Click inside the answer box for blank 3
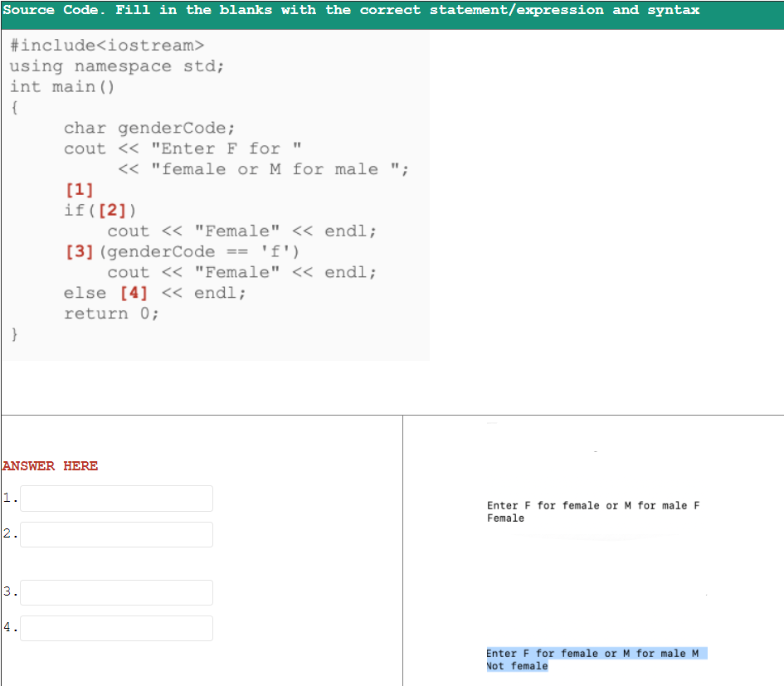Viewport: 784px width, 686px height. tap(116, 592)
